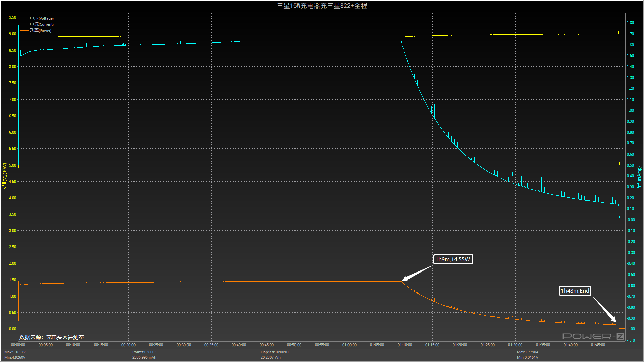Image resolution: width=644 pixels, height=362 pixels.
Task: Click the 0.90 tick on current axis
Action: click(630, 121)
